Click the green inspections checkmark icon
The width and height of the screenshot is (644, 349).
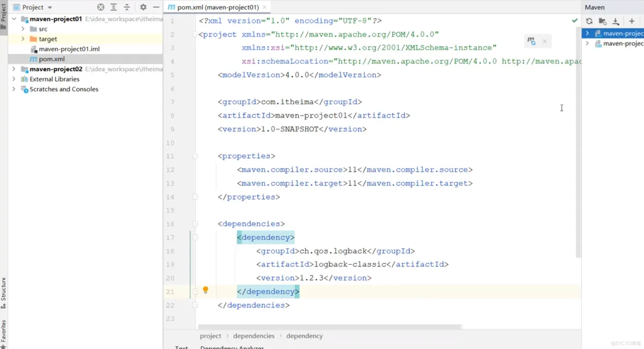pos(574,20)
